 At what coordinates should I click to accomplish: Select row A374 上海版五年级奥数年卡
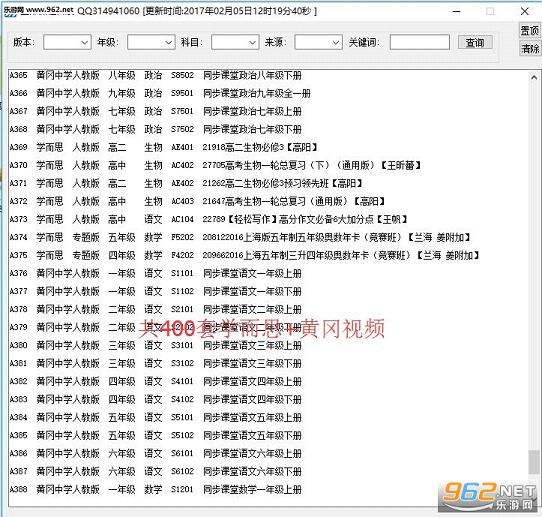tap(240, 237)
